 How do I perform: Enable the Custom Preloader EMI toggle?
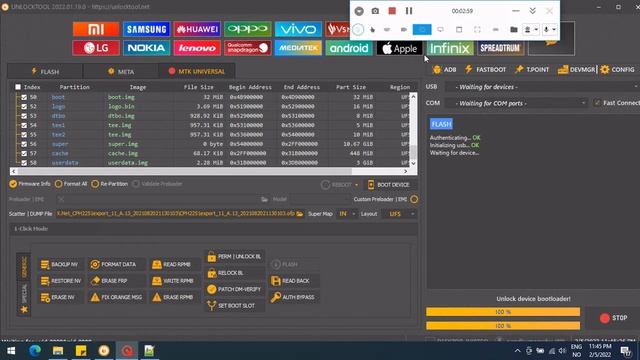414,199
